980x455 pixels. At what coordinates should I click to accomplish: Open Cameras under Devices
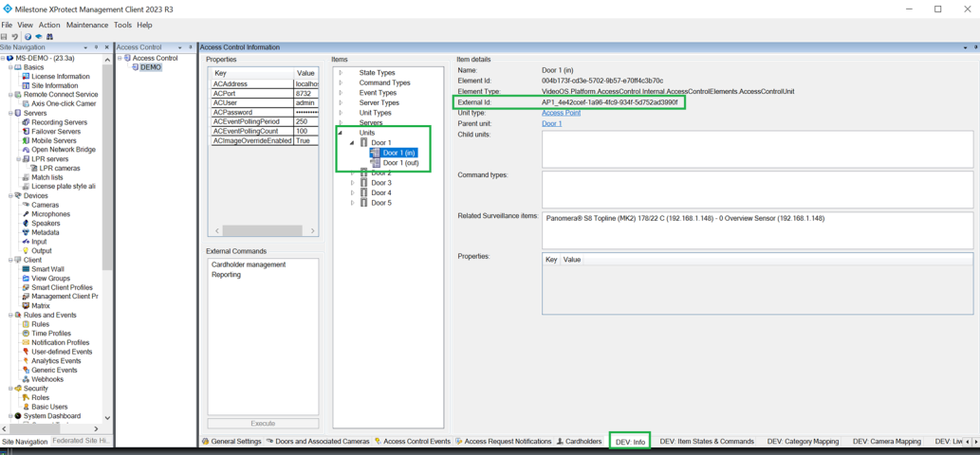pos(45,205)
